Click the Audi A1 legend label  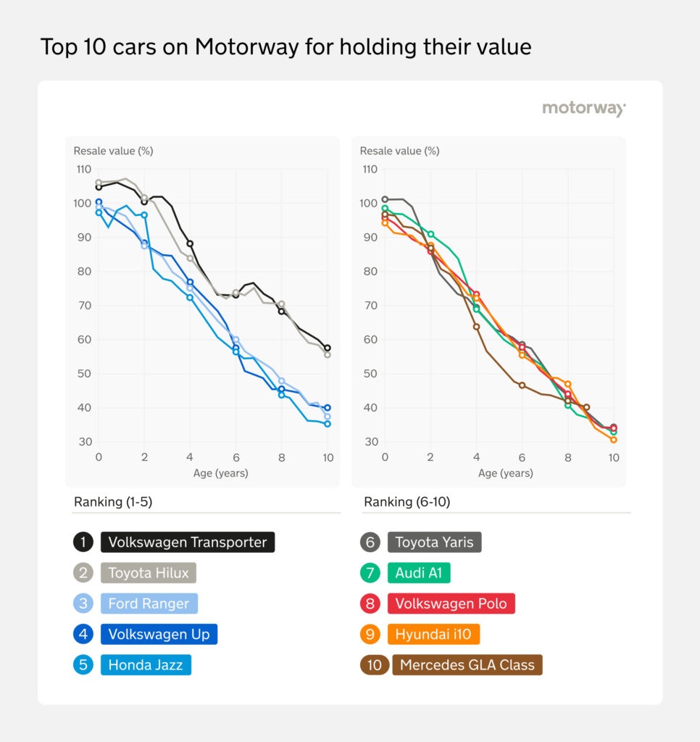pos(419,572)
